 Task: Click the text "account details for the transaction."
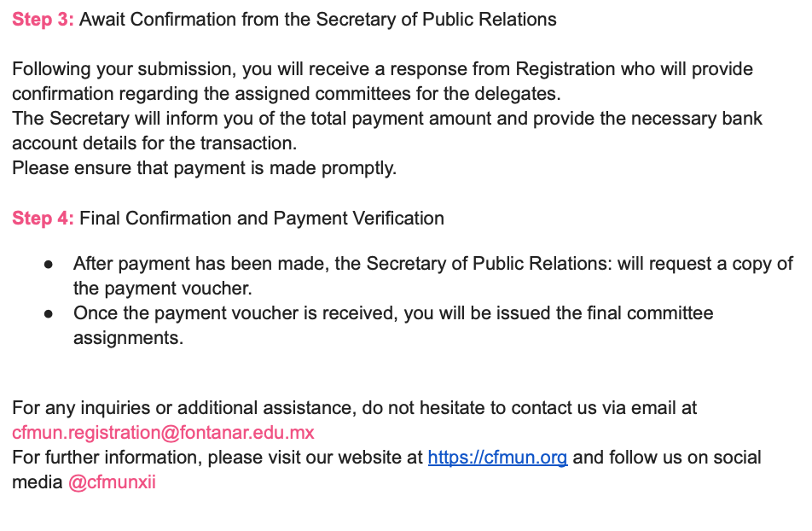click(x=154, y=143)
